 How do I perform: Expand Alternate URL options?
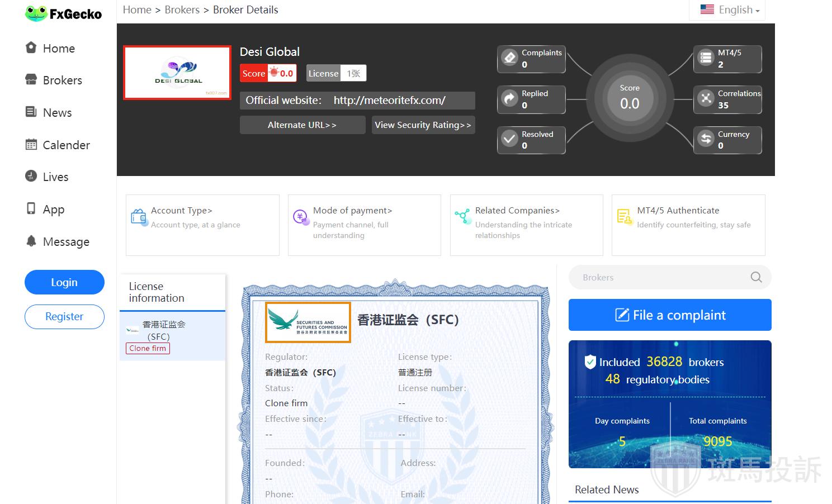[302, 125]
